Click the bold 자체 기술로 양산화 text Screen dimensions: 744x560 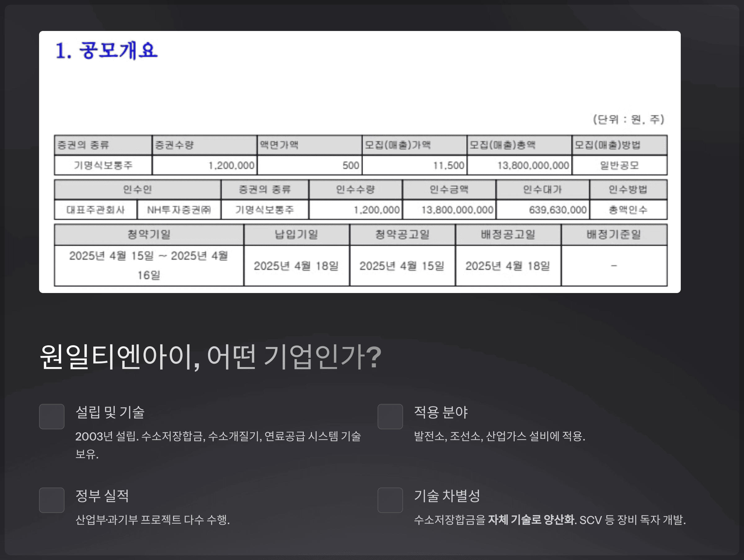pyautogui.click(x=531, y=520)
